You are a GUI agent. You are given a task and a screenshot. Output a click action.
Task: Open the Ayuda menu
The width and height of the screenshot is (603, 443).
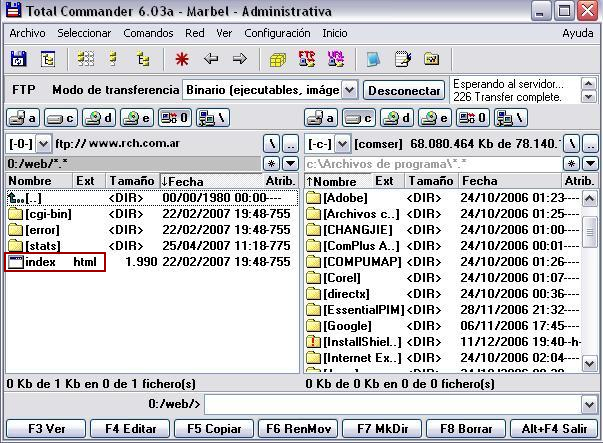point(578,33)
